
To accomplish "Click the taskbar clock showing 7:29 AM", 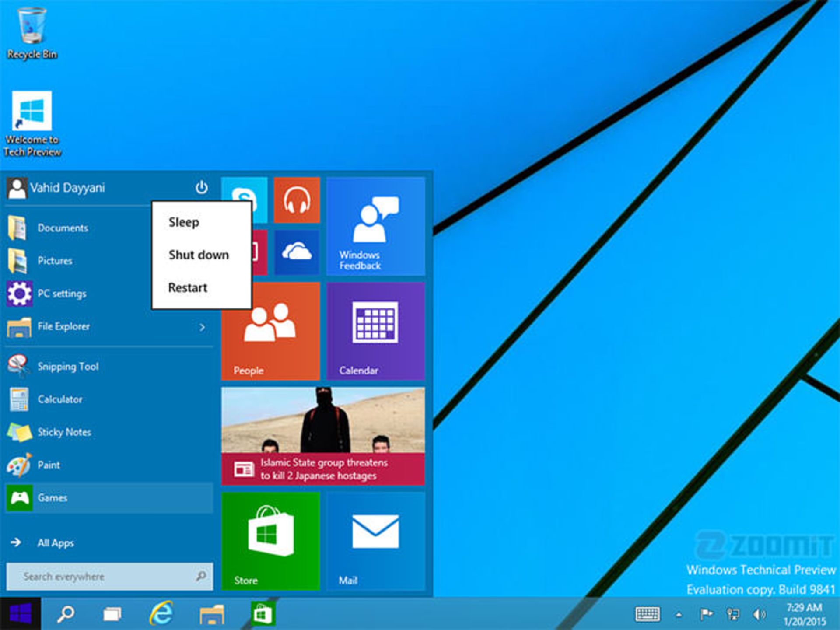I will pyautogui.click(x=804, y=614).
